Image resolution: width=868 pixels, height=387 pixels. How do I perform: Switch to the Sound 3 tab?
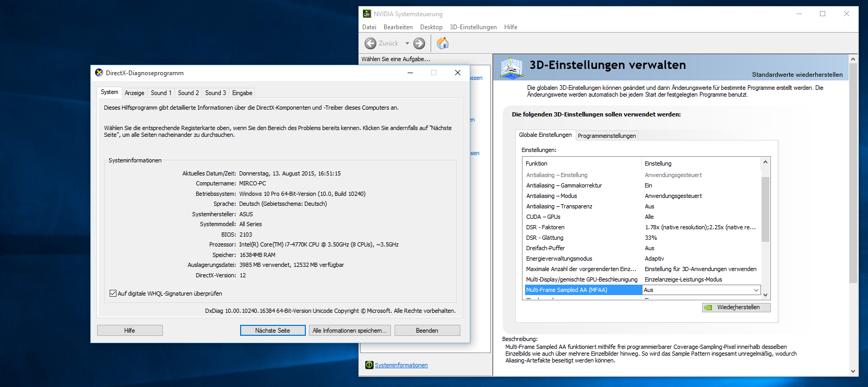215,93
